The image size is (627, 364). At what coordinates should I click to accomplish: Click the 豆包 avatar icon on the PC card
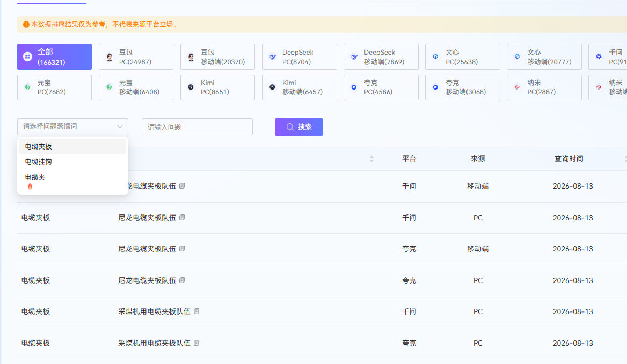pyautogui.click(x=109, y=57)
